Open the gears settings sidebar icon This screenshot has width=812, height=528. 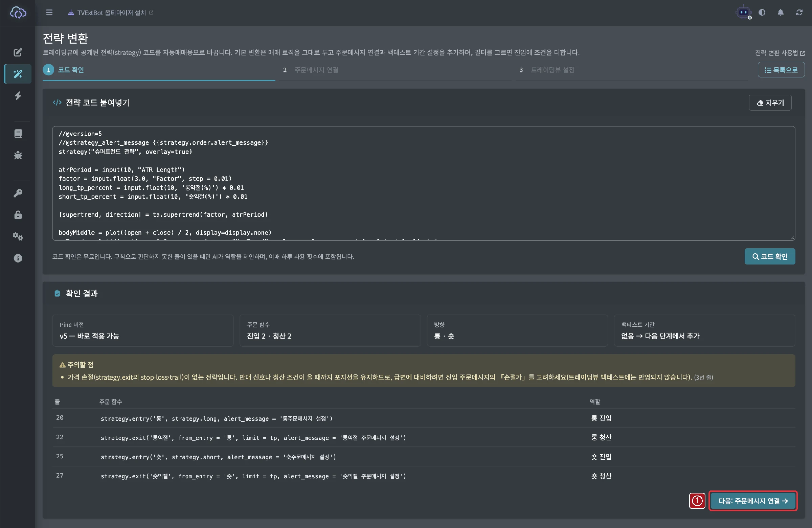click(18, 236)
